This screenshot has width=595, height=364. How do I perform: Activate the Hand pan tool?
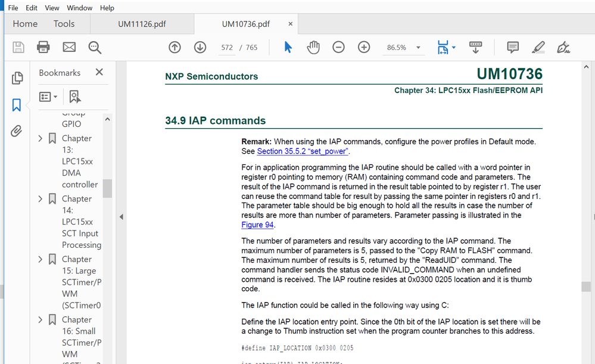tap(313, 48)
